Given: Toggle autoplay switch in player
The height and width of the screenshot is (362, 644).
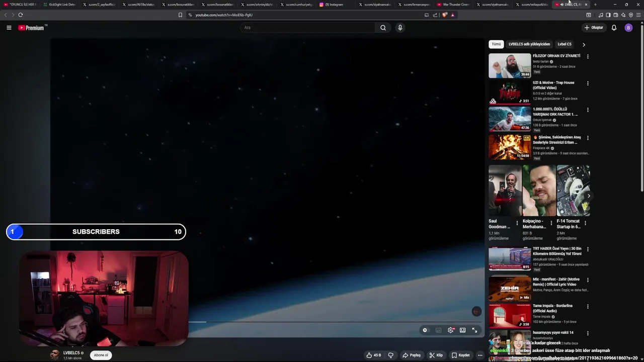Looking at the screenshot, I should point(425,330).
